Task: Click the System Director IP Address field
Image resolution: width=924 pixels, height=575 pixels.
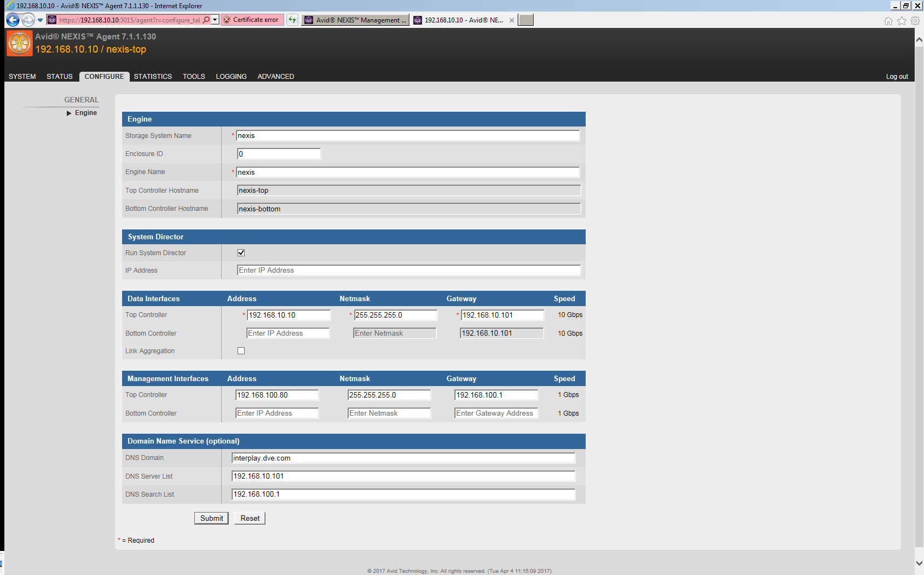Action: pos(409,271)
